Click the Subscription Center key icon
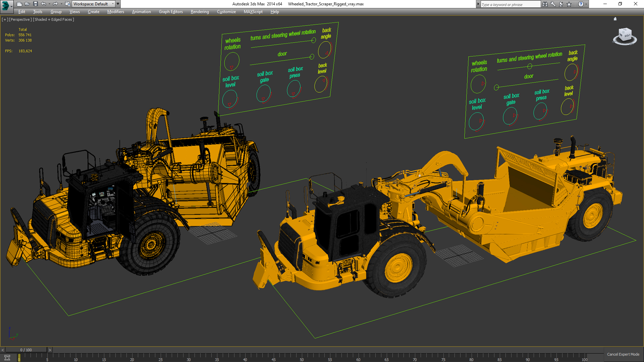This screenshot has height=362, width=644. point(553,4)
